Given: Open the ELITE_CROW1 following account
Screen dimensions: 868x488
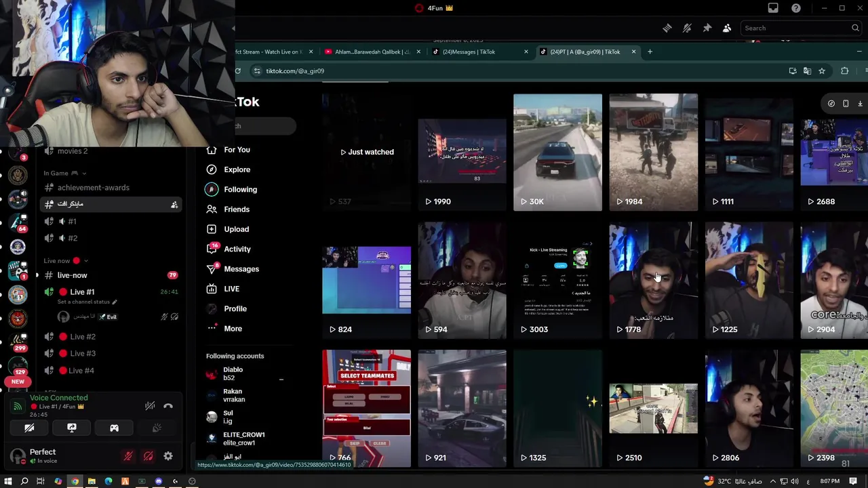Looking at the screenshot, I should click(243, 439).
